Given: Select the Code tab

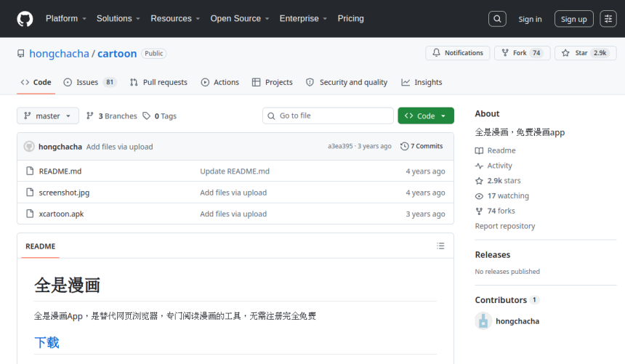Looking at the screenshot, I should (36, 82).
